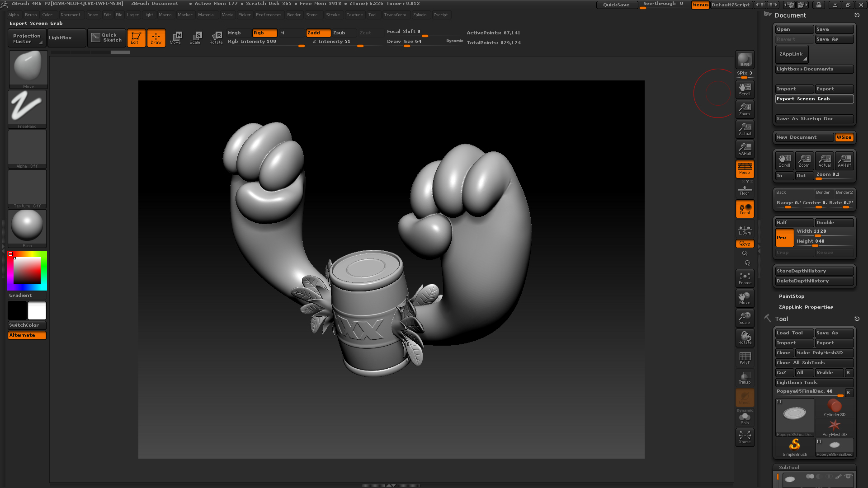Open the Brush menu
The width and height of the screenshot is (868, 488).
pos(31,15)
